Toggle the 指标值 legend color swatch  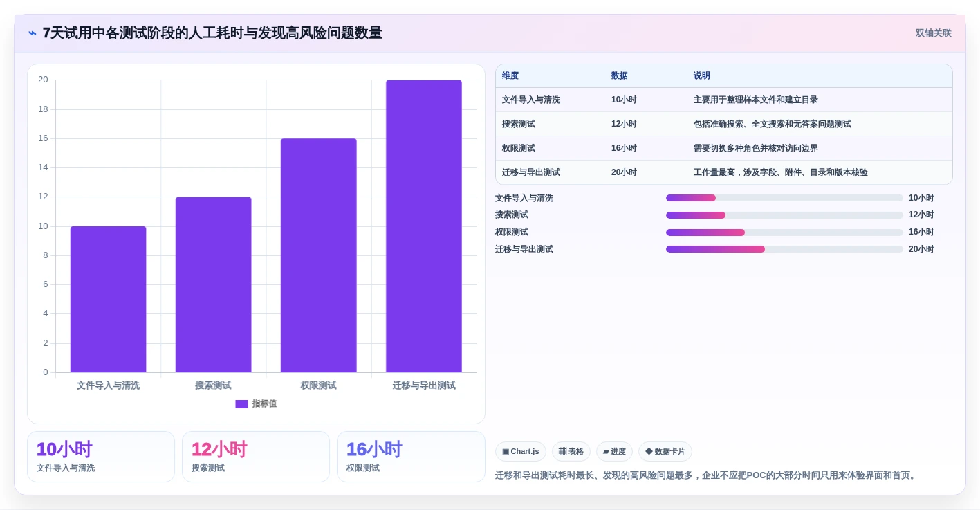[241, 404]
